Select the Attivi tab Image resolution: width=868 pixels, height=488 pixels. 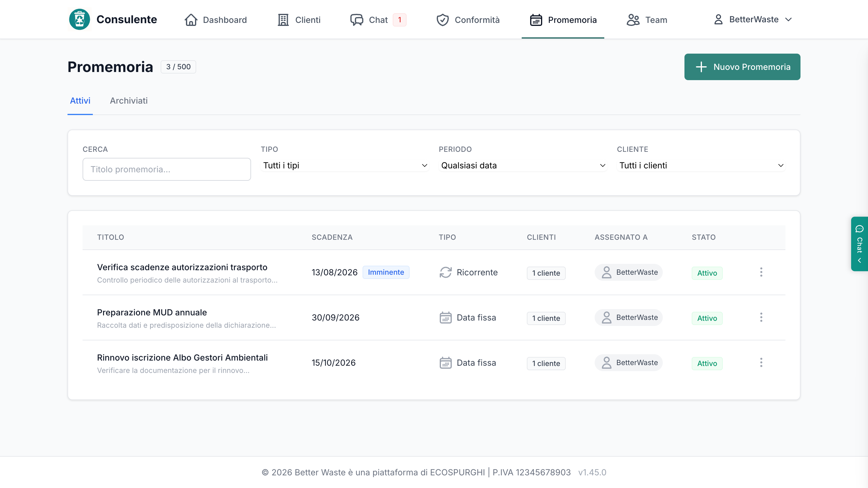[x=80, y=101]
